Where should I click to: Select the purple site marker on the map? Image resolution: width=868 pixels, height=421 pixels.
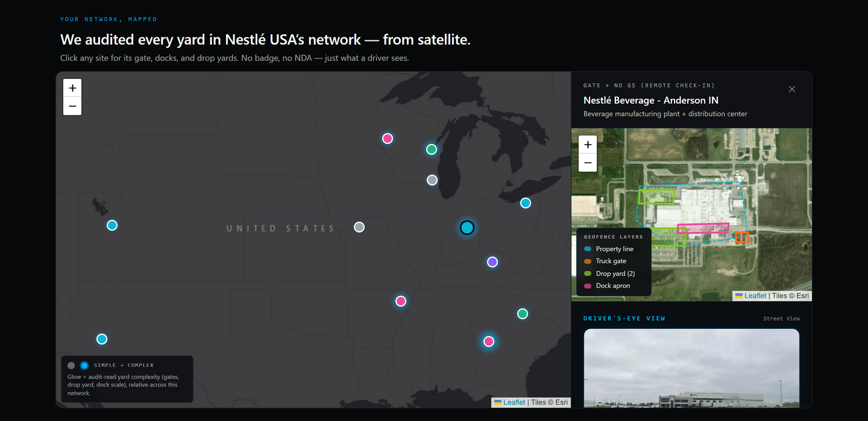pyautogui.click(x=492, y=262)
